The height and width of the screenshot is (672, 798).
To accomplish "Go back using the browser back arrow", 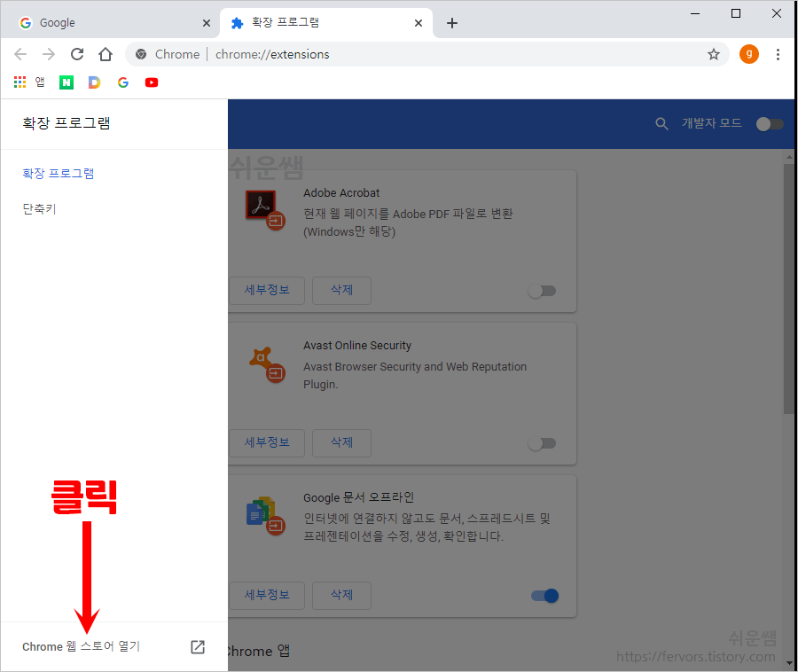I will (x=20, y=54).
